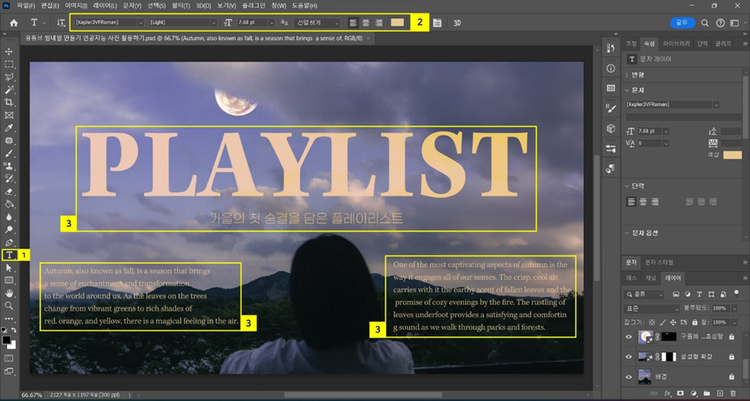Toggle visibility of the 생성형 확장 layer
Screen dimensions: 750x401
coord(629,356)
